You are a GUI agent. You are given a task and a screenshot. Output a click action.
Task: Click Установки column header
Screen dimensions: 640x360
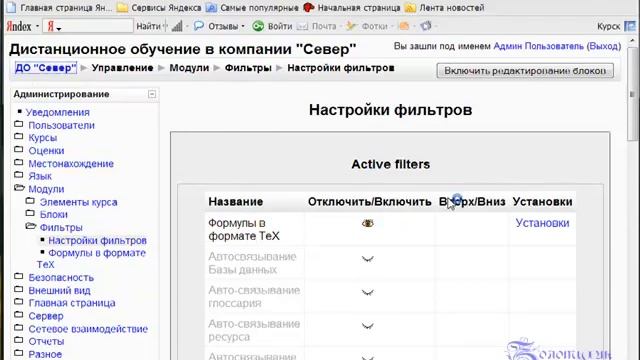pos(542,202)
